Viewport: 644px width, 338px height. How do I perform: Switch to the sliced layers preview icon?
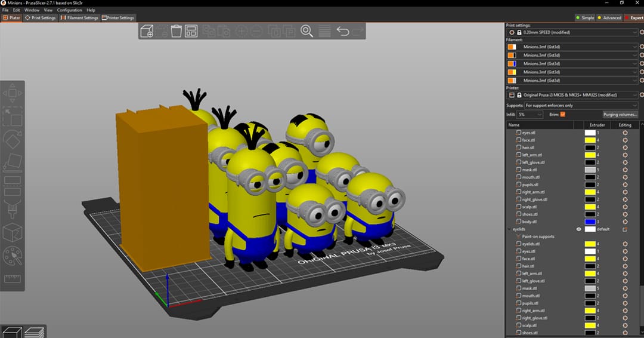[35, 332]
